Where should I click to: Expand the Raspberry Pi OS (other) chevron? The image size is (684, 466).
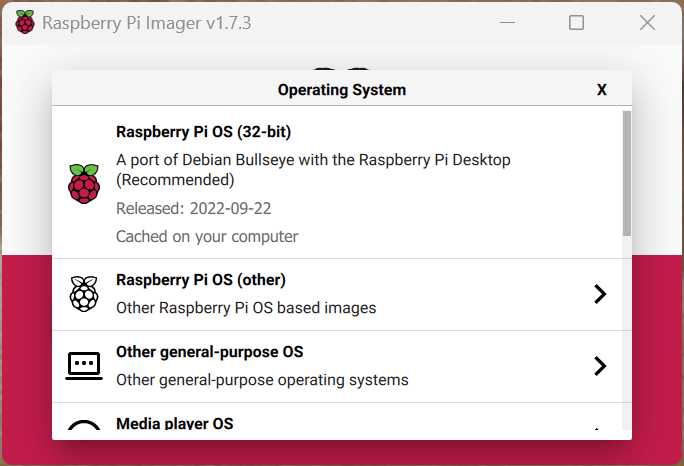pyautogui.click(x=600, y=294)
